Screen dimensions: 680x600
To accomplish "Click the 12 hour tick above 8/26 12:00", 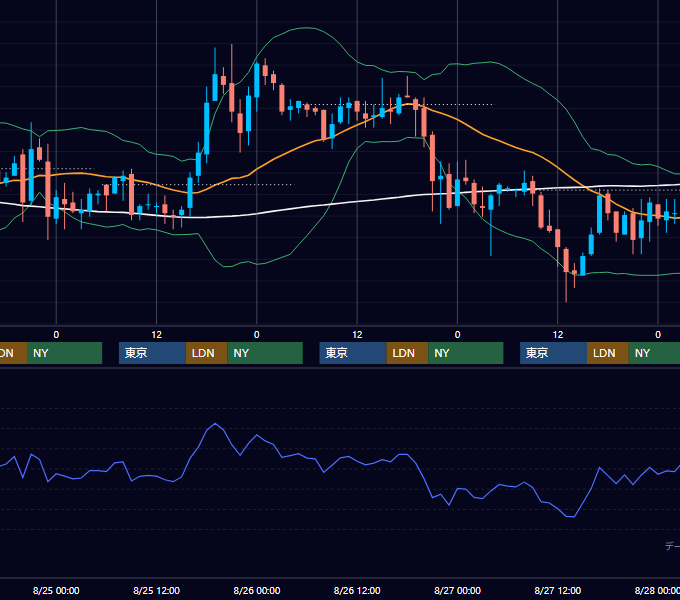I will pyautogui.click(x=357, y=335).
